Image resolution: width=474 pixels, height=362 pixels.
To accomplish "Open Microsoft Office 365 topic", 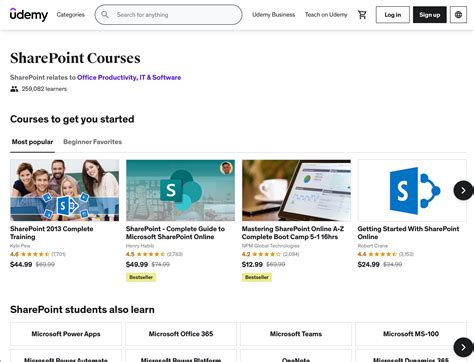I will tap(181, 334).
